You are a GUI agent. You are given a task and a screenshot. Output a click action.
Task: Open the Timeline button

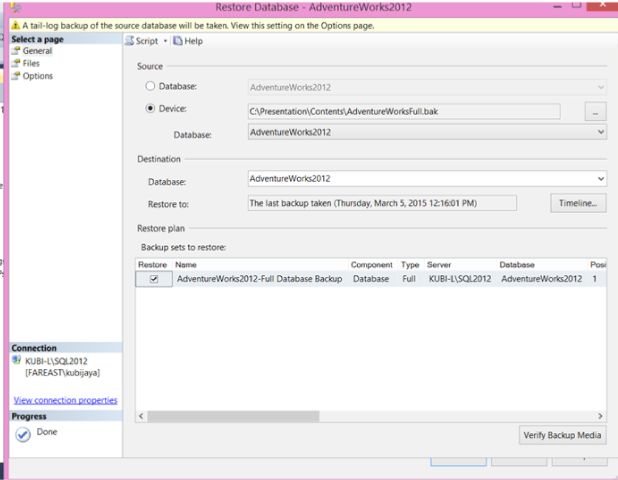[x=578, y=203]
